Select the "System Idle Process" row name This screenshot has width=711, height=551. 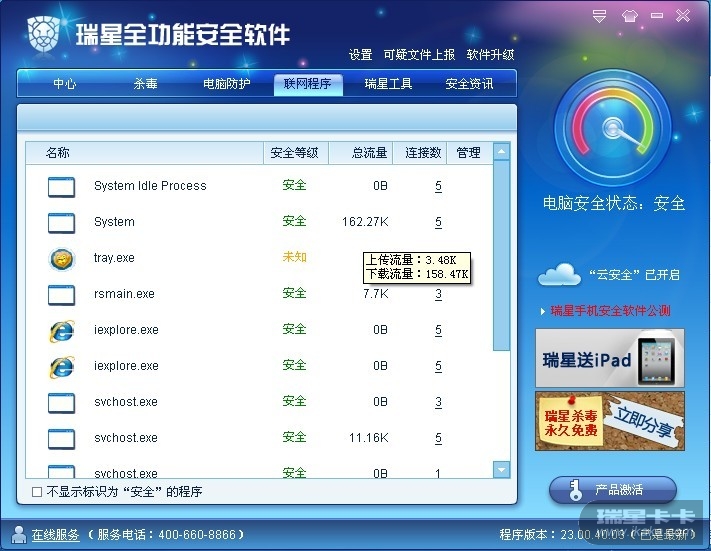(150, 186)
